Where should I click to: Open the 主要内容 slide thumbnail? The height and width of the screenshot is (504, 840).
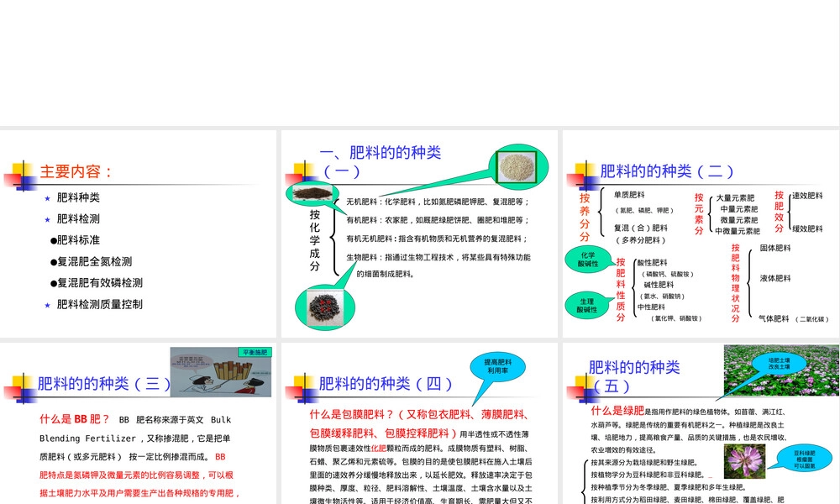click(139, 234)
